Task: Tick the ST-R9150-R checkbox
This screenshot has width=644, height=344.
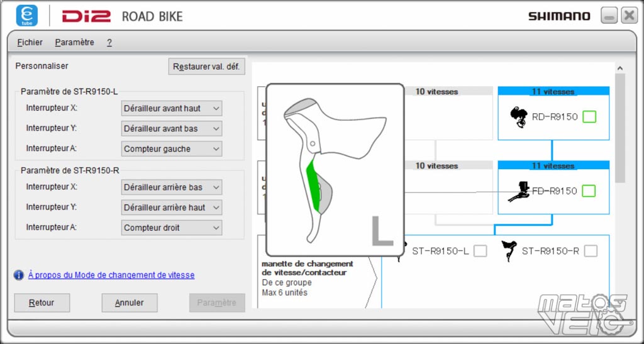Action: (591, 251)
